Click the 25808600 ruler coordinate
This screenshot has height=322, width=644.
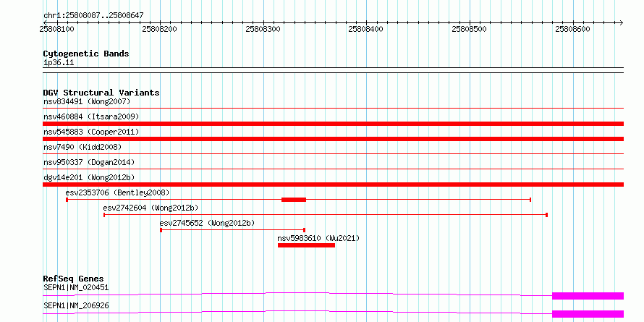(x=572, y=29)
